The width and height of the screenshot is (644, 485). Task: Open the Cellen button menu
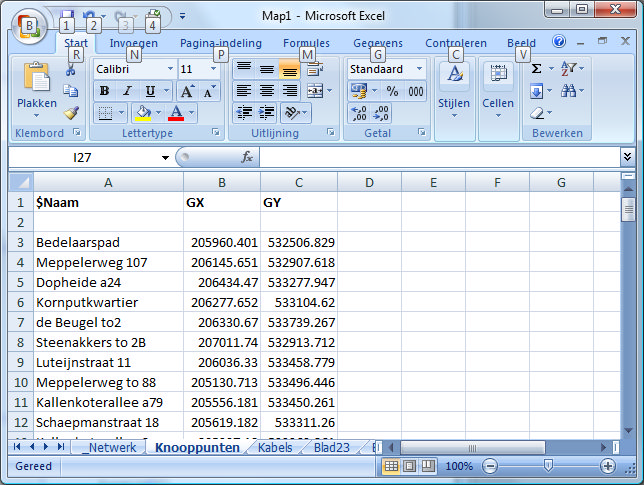pos(498,90)
